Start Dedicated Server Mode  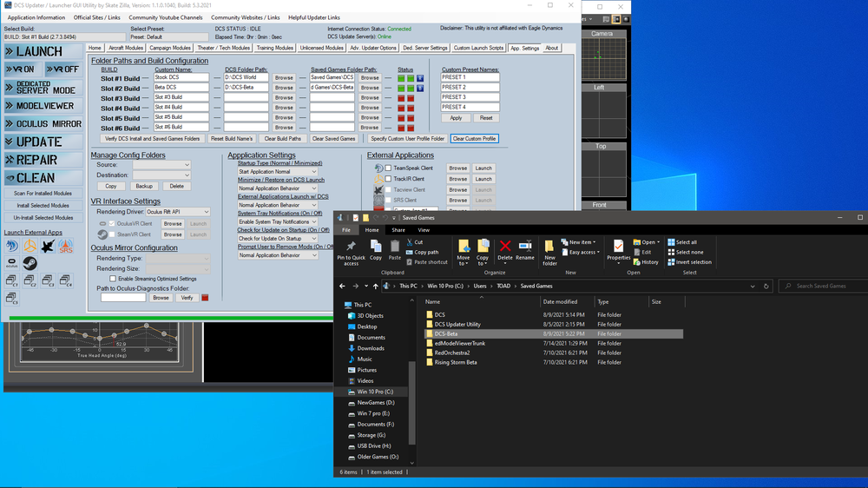point(43,88)
